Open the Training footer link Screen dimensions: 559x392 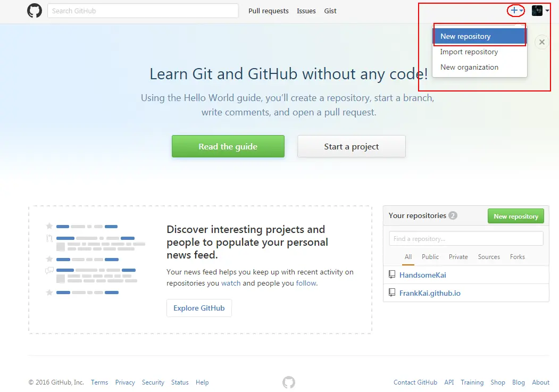pos(472,382)
